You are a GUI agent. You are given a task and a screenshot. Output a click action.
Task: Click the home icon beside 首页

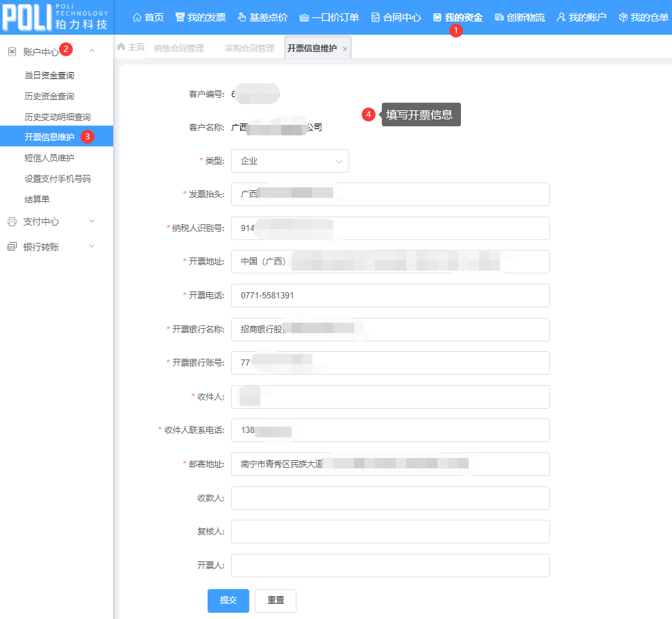[137, 17]
